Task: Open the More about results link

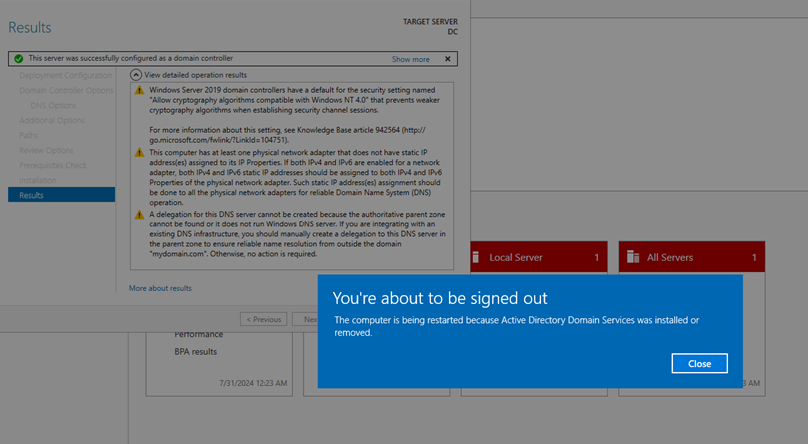Action: 160,288
